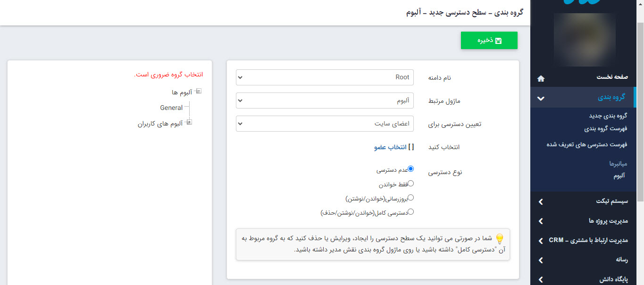This screenshot has height=285, width=644.
Task: Open the ماژول مرتبط dropdown showing آلبوم
Action: tap(325, 101)
